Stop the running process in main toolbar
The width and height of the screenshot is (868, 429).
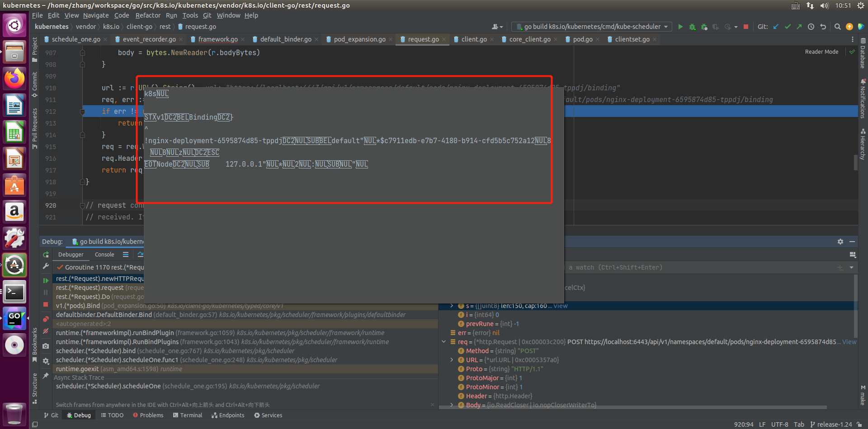pyautogui.click(x=746, y=27)
